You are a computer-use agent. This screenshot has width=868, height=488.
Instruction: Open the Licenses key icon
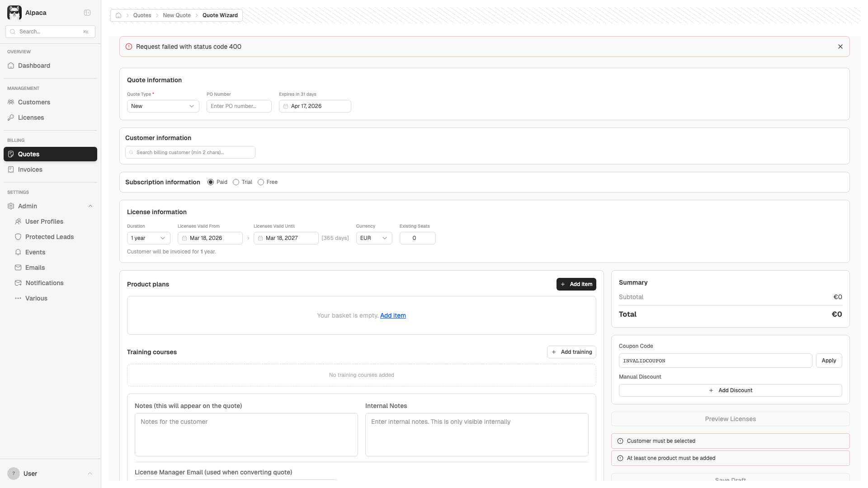point(11,117)
